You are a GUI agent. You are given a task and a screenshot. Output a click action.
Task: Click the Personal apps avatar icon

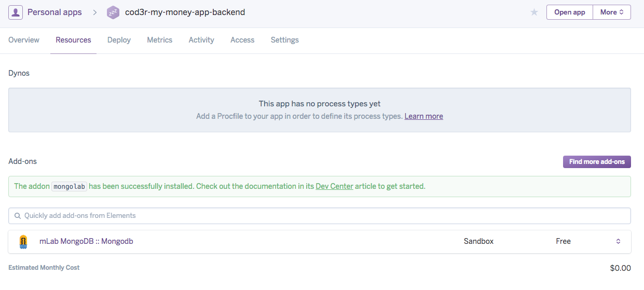click(x=16, y=12)
